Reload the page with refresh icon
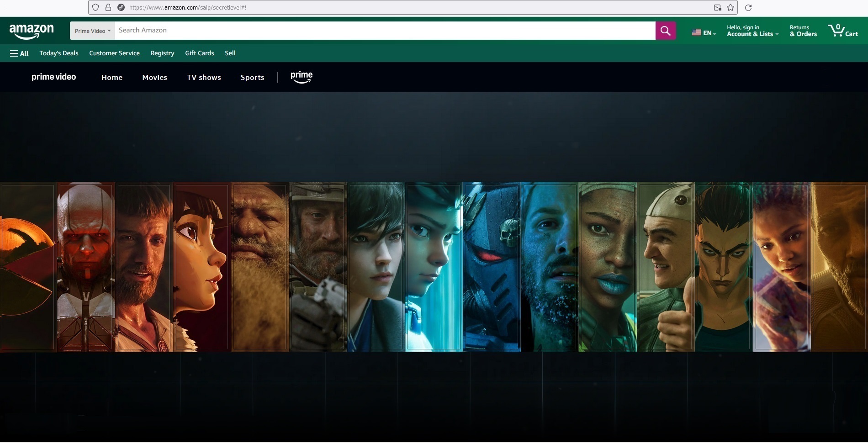Screen dimensions: 868x443 point(748,7)
